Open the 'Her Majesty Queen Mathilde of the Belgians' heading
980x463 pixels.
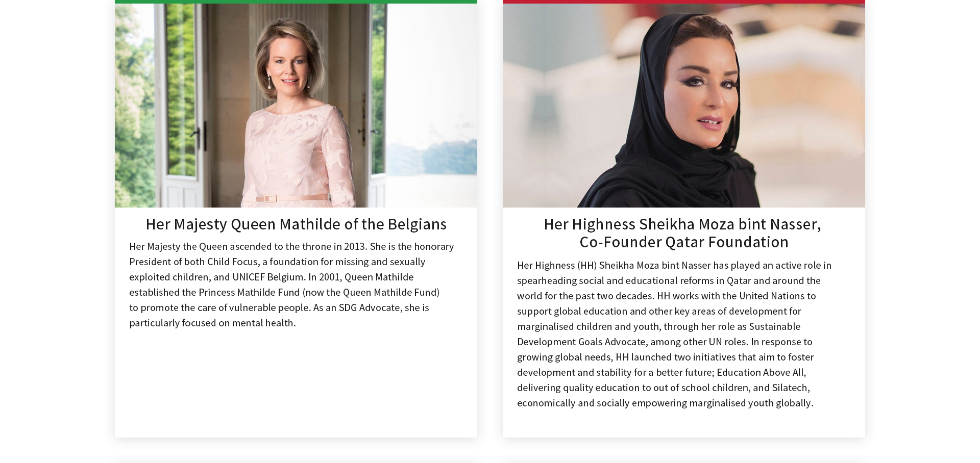pyautogui.click(x=296, y=224)
